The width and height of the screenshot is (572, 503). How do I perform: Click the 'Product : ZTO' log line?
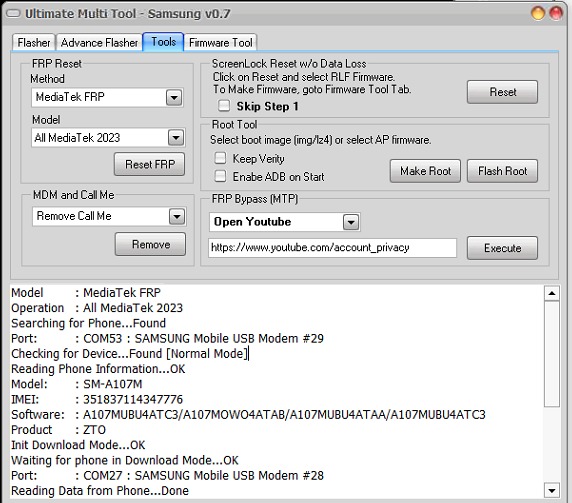tap(58, 430)
